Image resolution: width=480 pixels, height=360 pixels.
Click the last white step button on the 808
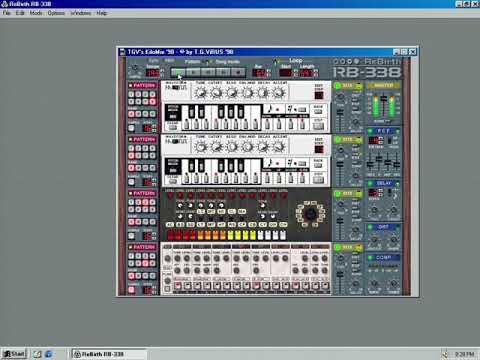pyautogui.click(x=283, y=235)
